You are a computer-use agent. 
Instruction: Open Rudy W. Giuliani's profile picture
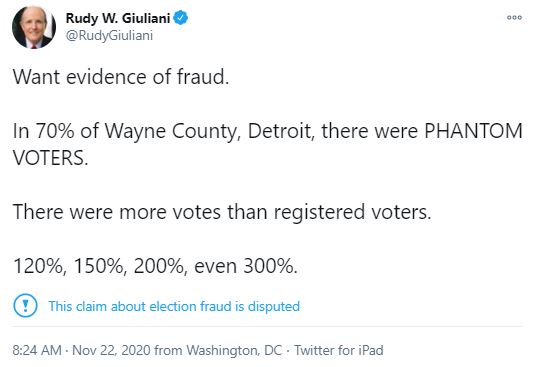click(x=33, y=27)
